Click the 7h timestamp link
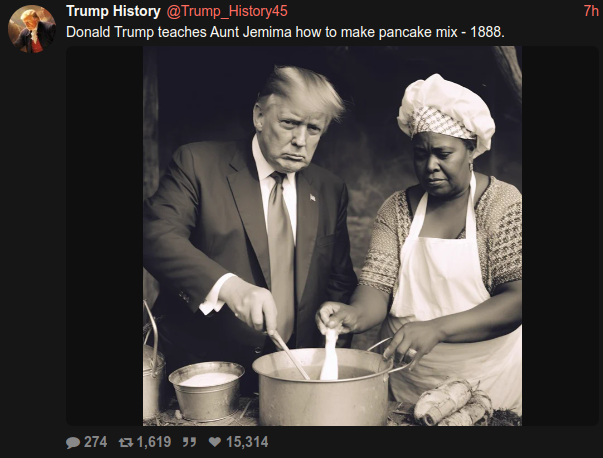This screenshot has width=603, height=458. pos(591,11)
